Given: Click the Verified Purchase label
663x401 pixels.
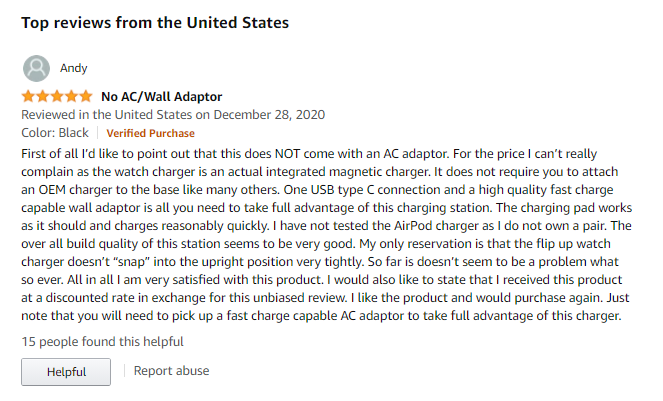Looking at the screenshot, I should pos(151,133).
